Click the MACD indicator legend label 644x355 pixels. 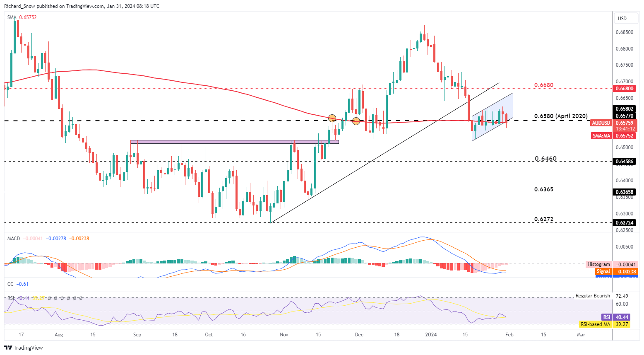coord(14,239)
